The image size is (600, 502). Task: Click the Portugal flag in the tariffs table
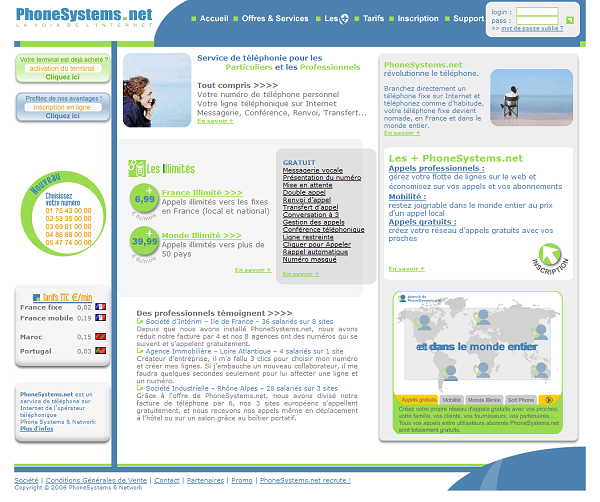pos(100,351)
